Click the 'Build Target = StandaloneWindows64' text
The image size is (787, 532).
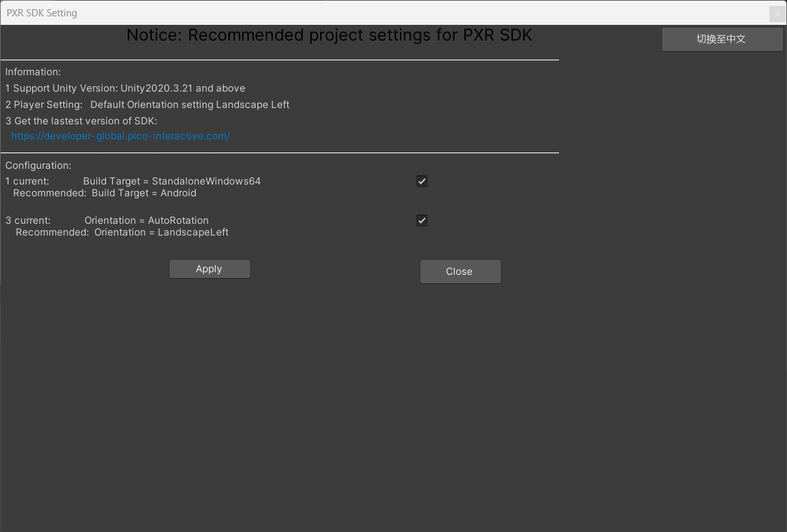pos(172,181)
